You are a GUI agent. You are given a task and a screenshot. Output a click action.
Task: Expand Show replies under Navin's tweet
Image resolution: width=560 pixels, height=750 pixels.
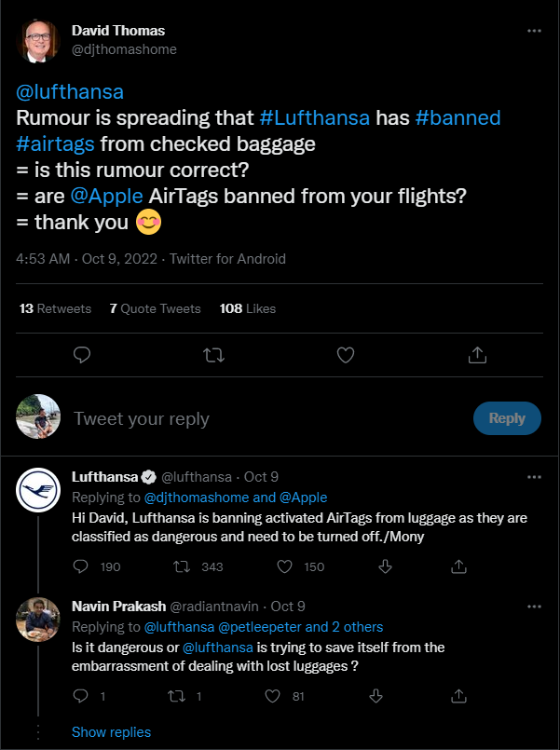tap(111, 731)
